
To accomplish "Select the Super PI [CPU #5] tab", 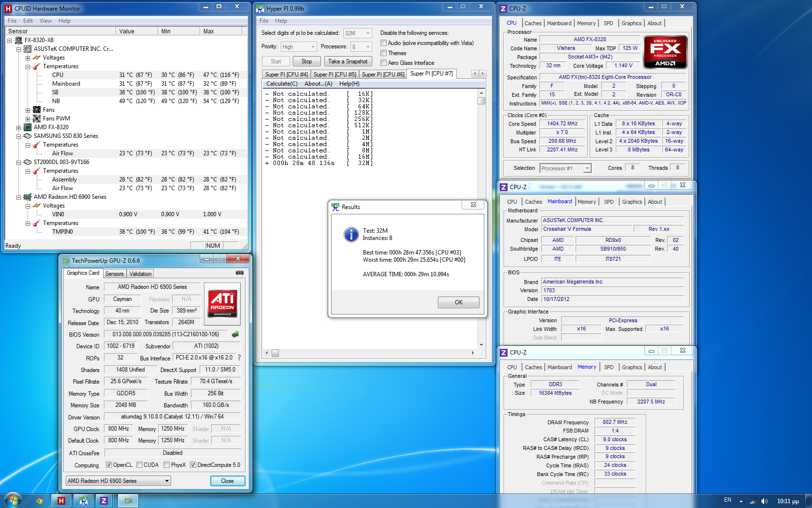I will 334,75.
